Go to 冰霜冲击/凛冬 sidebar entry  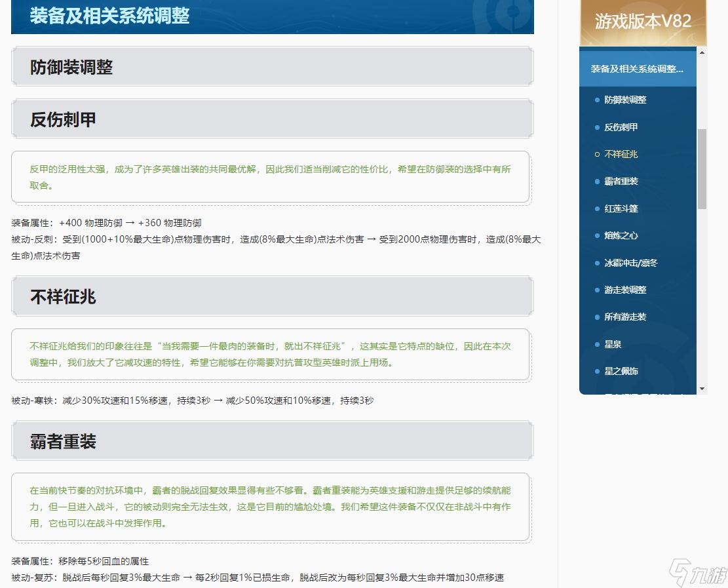click(x=630, y=263)
